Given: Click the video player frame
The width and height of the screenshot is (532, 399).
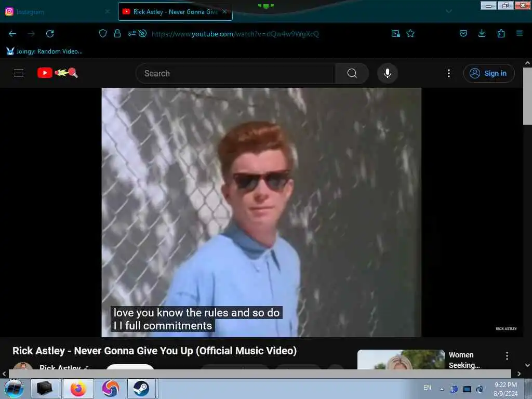Looking at the screenshot, I should (x=261, y=212).
